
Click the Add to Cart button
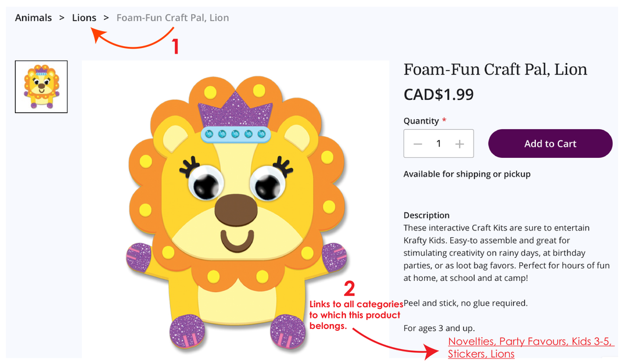point(550,144)
